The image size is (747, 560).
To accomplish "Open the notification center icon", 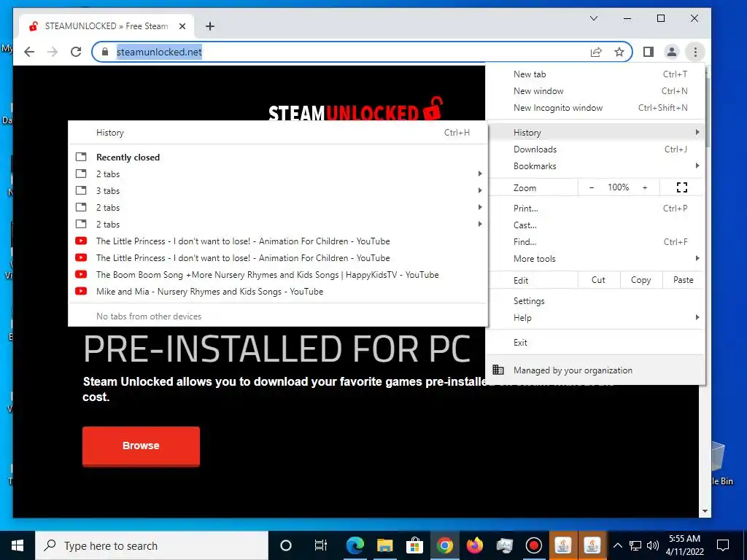I will click(723, 545).
